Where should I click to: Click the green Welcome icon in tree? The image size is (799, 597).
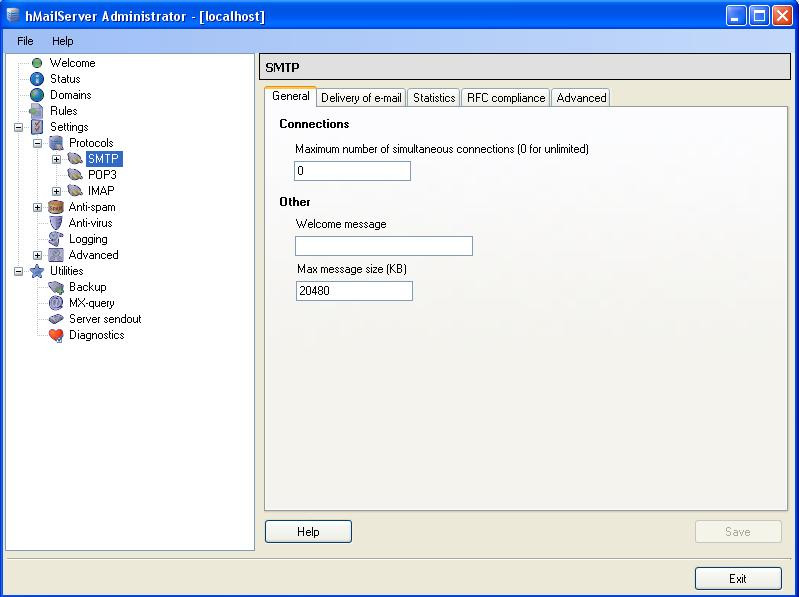point(37,63)
